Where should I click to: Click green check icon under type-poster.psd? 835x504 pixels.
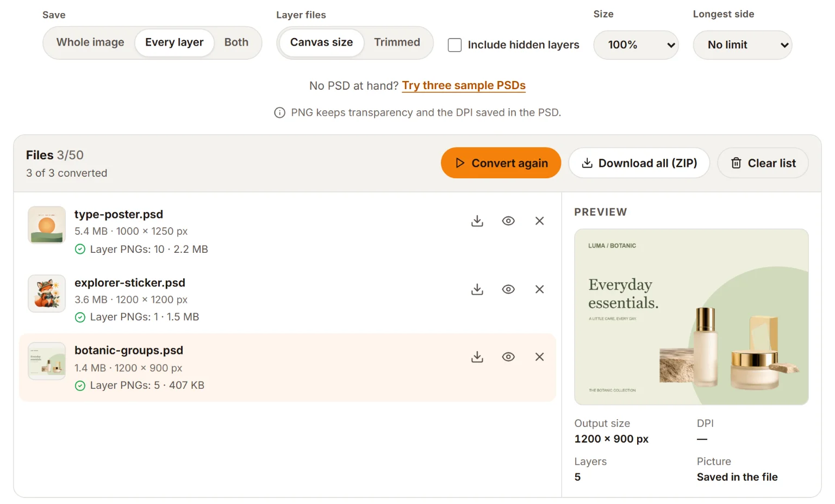80,249
